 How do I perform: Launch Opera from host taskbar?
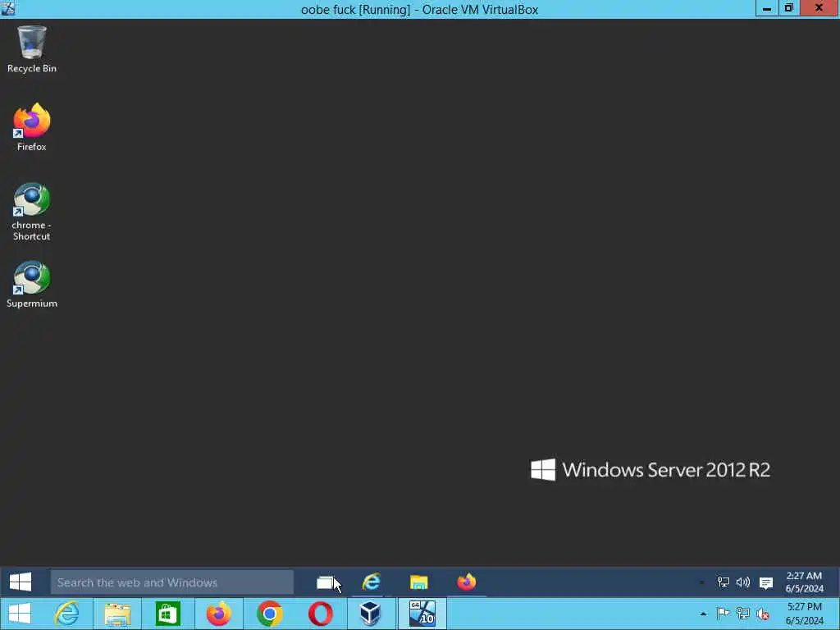point(321,614)
